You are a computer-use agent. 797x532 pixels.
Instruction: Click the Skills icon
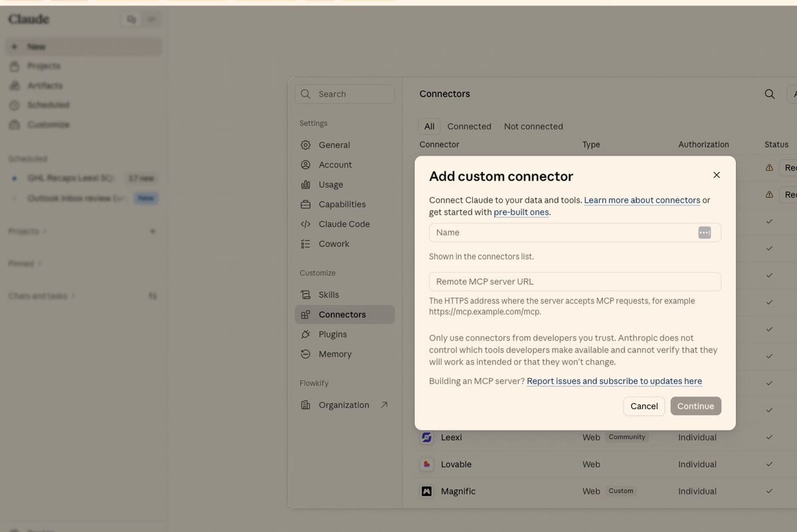pos(306,295)
